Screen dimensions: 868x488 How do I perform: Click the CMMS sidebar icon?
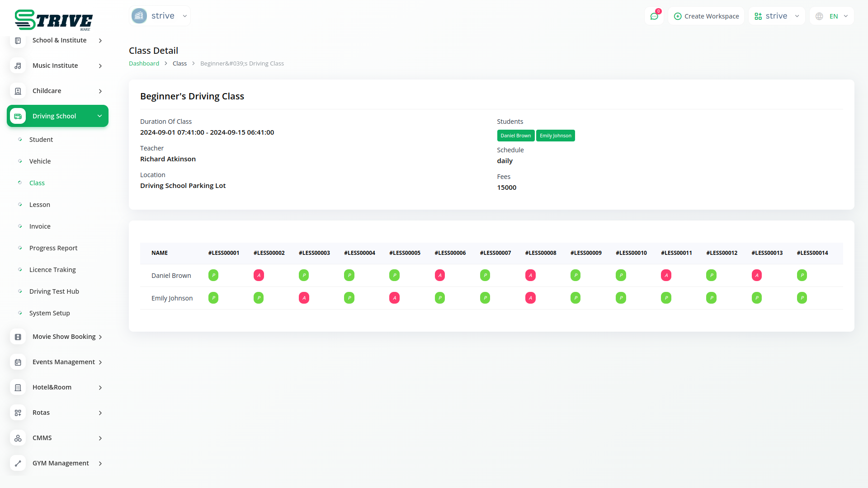pos(18,438)
